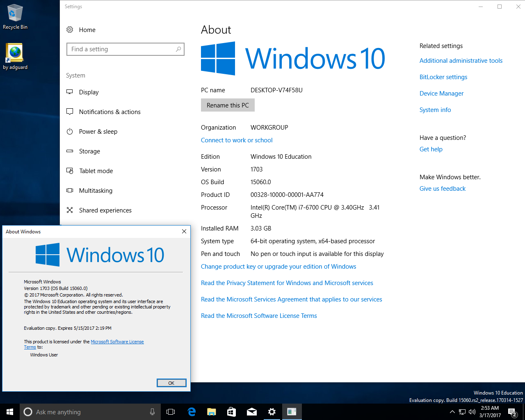Click the Multitasking icon

point(70,190)
